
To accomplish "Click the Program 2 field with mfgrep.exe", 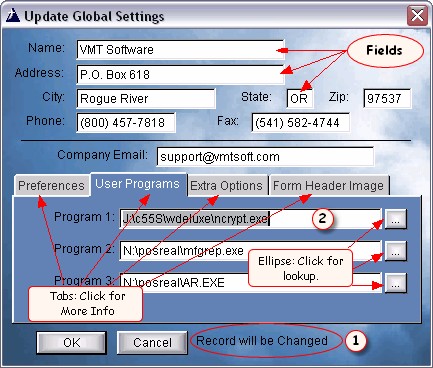I will 250,251.
